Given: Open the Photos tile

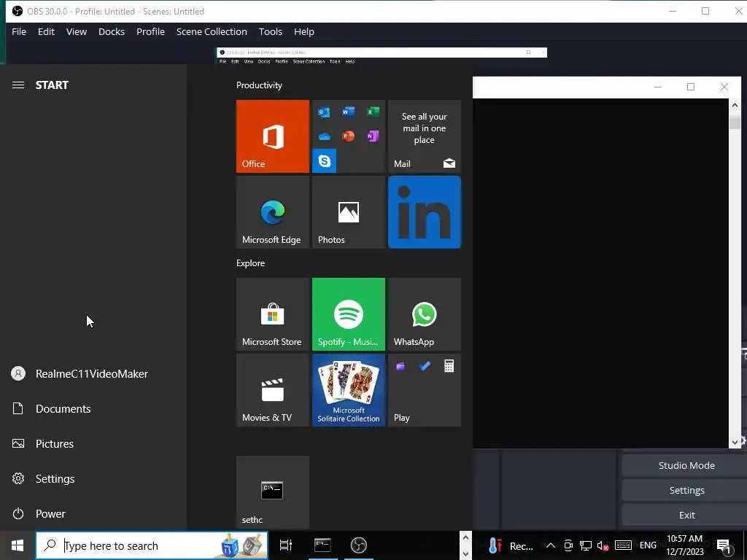Looking at the screenshot, I should click(x=348, y=212).
